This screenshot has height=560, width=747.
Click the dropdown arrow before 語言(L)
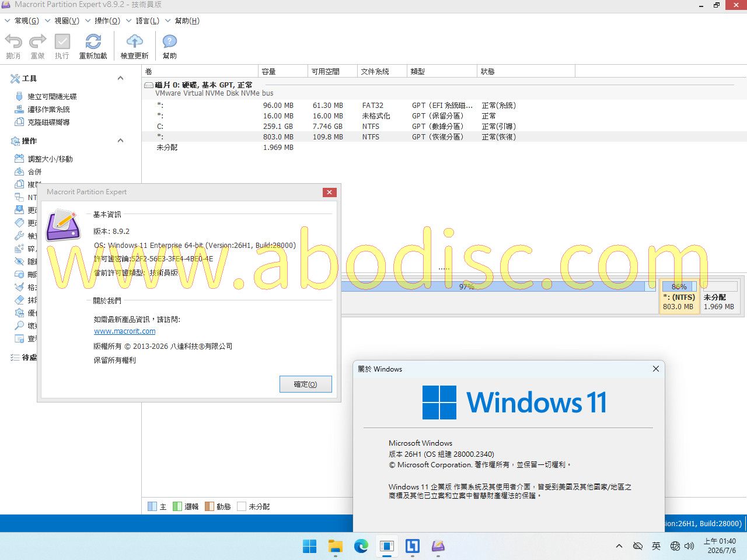click(129, 21)
